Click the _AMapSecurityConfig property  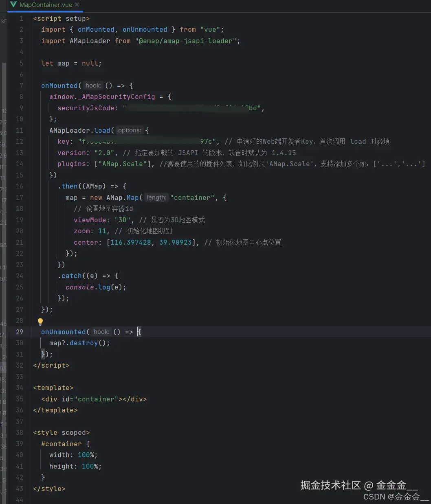pyautogui.click(x=116, y=96)
